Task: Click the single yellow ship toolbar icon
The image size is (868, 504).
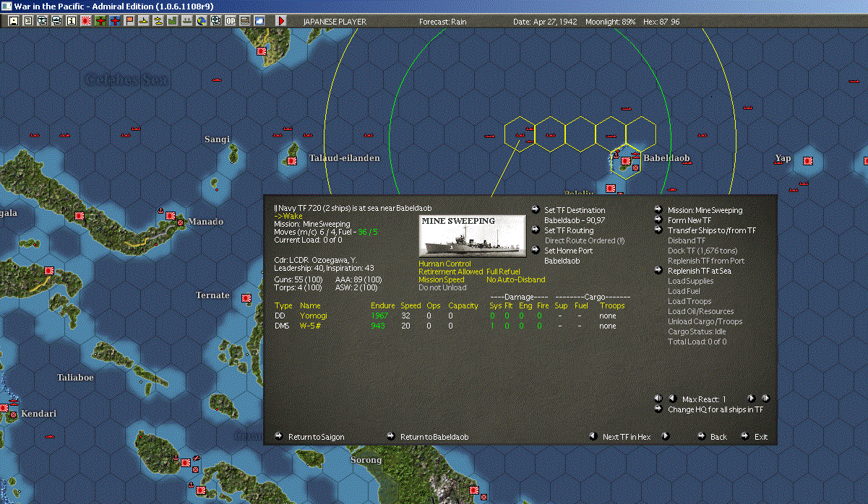Action: coord(143,21)
